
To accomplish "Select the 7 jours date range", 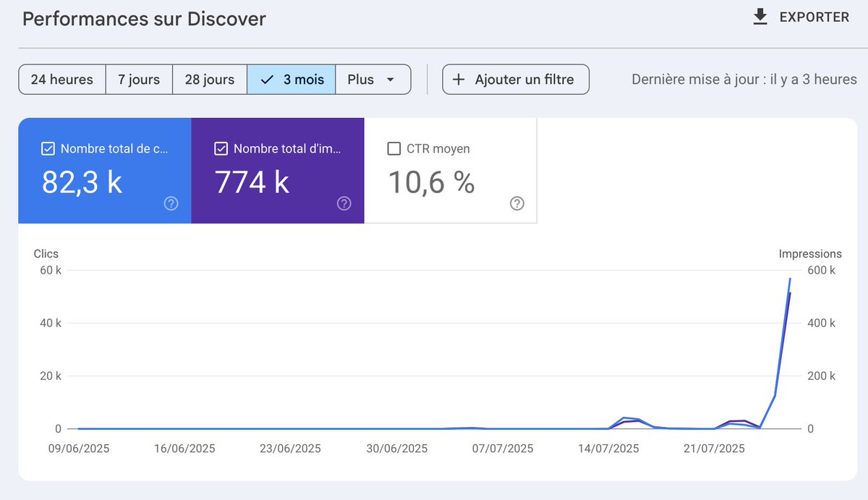I will click(139, 80).
